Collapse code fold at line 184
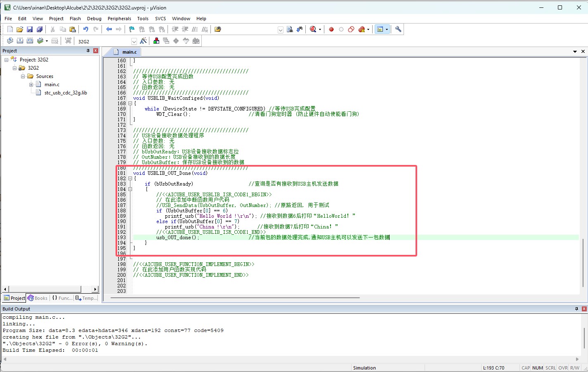 point(130,189)
